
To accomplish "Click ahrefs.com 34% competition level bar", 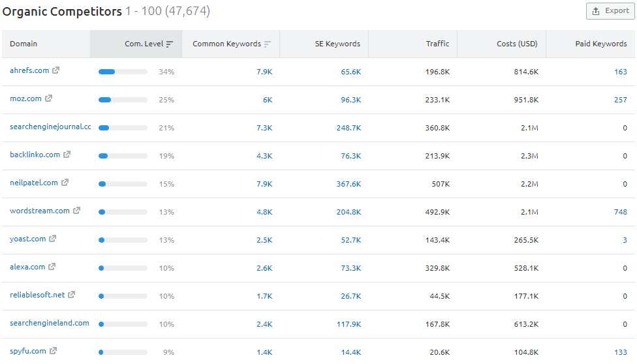I will (123, 72).
